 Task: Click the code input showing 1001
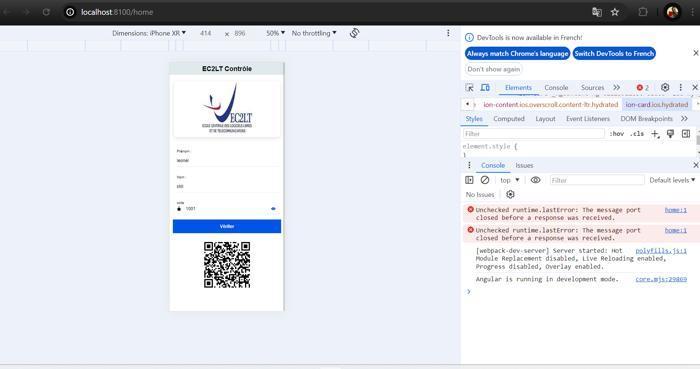(x=226, y=208)
